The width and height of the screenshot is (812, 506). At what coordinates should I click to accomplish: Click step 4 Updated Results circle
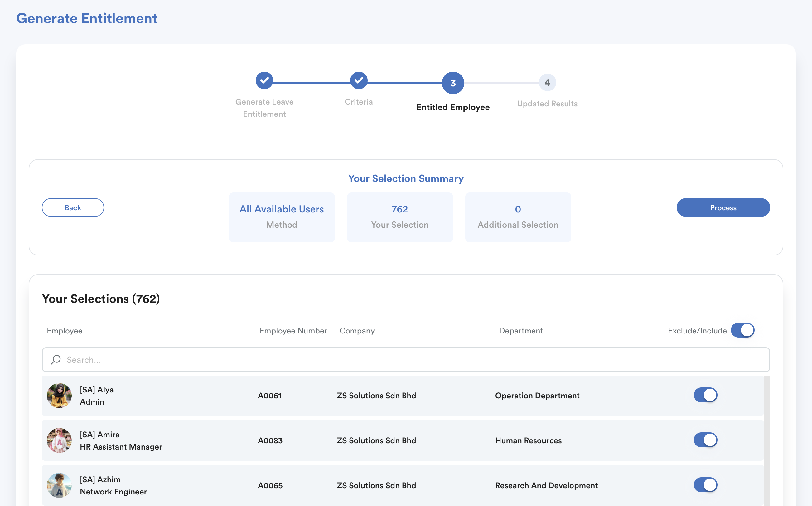click(x=547, y=82)
